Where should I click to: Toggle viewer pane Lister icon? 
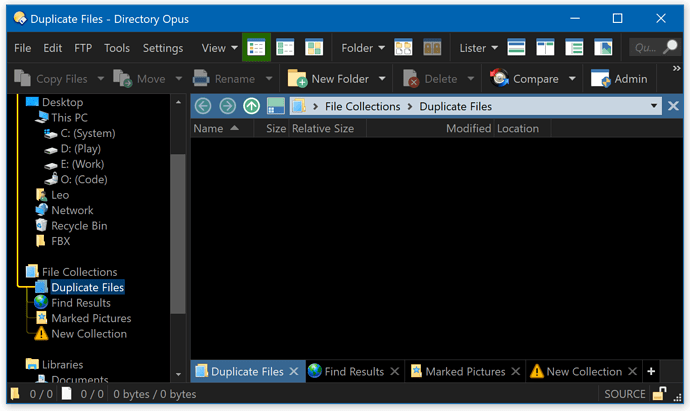coord(603,48)
